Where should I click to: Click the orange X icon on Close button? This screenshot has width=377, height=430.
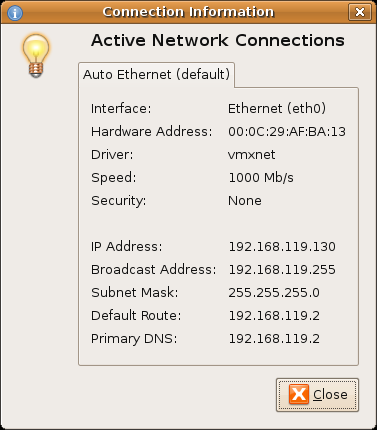[x=299, y=395]
